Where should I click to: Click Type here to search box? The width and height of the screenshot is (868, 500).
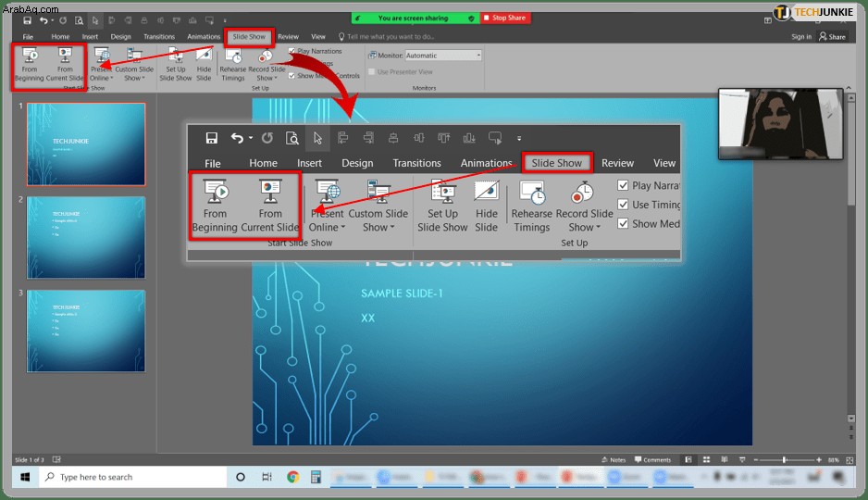(x=133, y=477)
